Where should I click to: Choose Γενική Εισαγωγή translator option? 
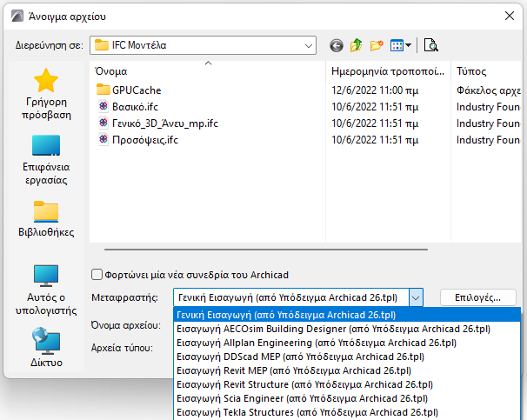point(347,315)
